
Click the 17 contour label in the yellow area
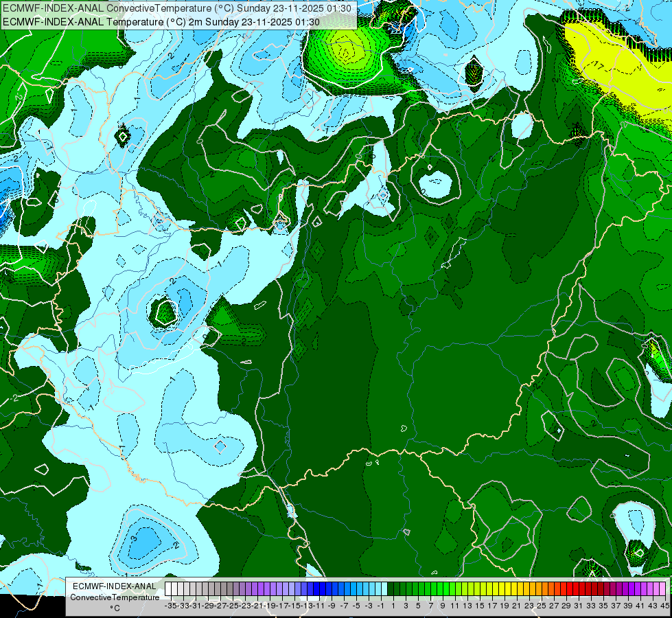point(599,66)
